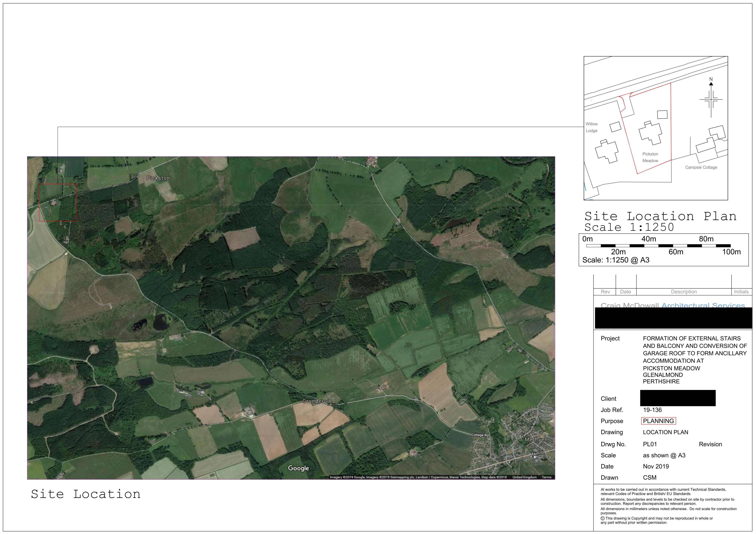Click the Methven town label
Screen dimensions: 756x534
536,440
